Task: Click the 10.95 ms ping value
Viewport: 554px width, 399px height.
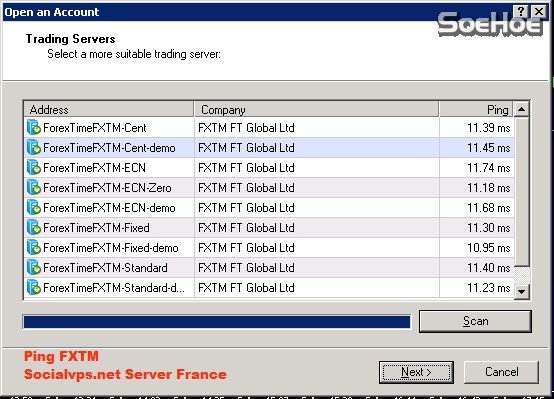Action: coord(489,248)
